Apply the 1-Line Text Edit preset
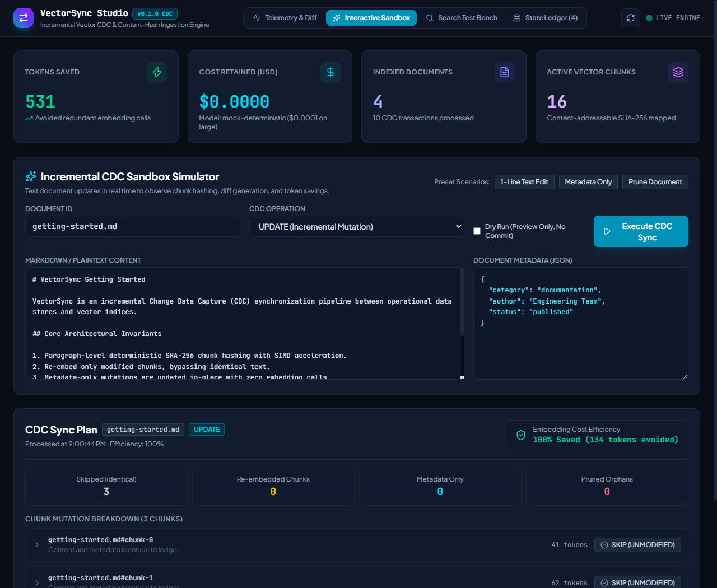 click(x=524, y=182)
